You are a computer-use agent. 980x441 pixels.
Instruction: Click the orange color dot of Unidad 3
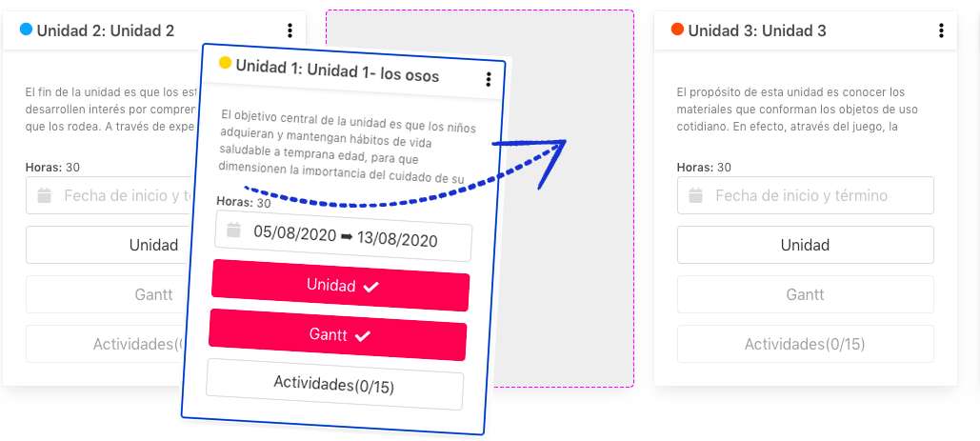pos(677,29)
